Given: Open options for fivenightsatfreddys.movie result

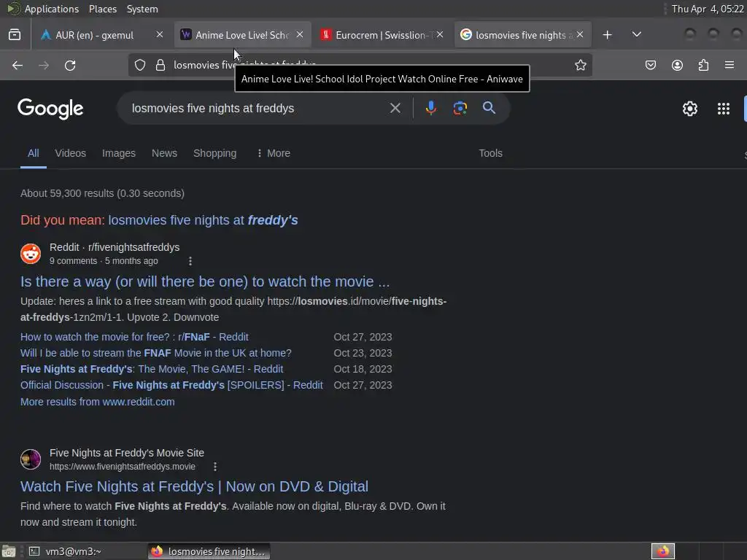Looking at the screenshot, I should (x=215, y=467).
